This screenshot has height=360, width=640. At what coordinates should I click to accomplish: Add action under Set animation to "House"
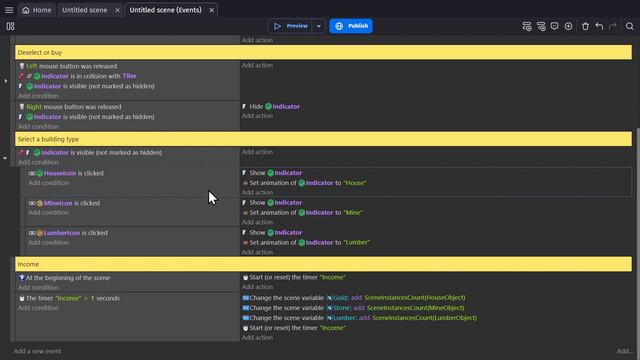coord(257,193)
